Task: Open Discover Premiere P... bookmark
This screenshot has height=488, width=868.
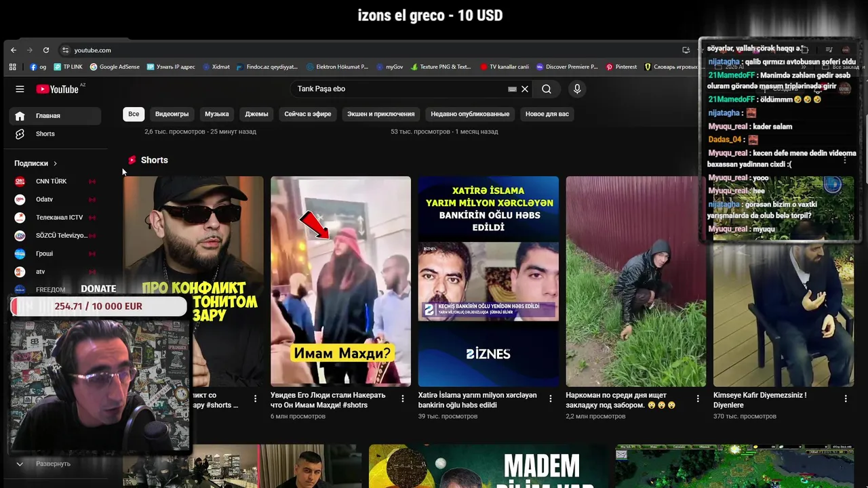Action: point(567,67)
